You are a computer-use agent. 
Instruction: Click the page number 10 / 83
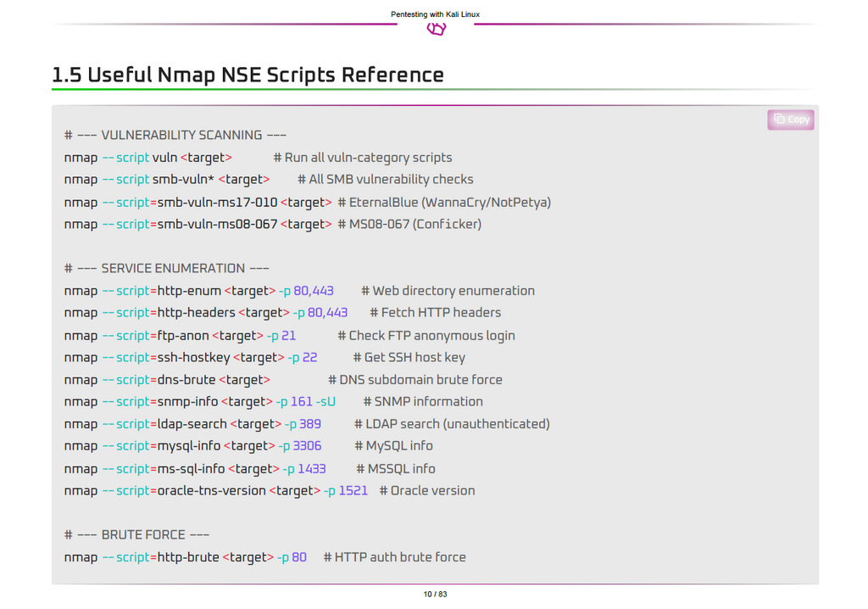tap(435, 594)
